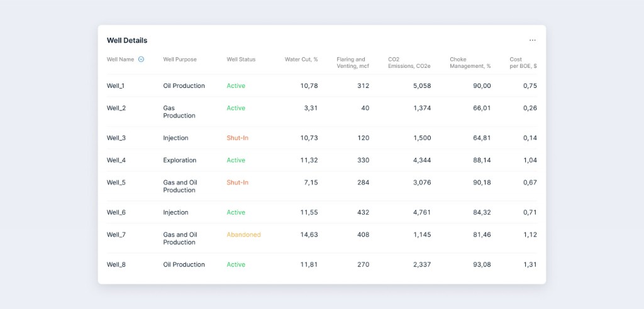Sort by CO2 Emissions column

click(409, 63)
